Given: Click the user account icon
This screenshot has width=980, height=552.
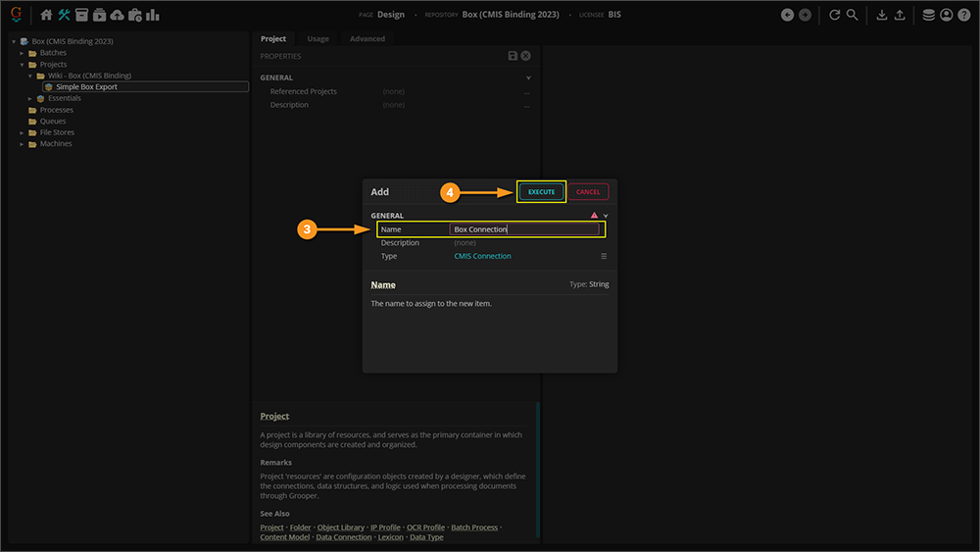Looking at the screenshot, I should click(x=946, y=15).
